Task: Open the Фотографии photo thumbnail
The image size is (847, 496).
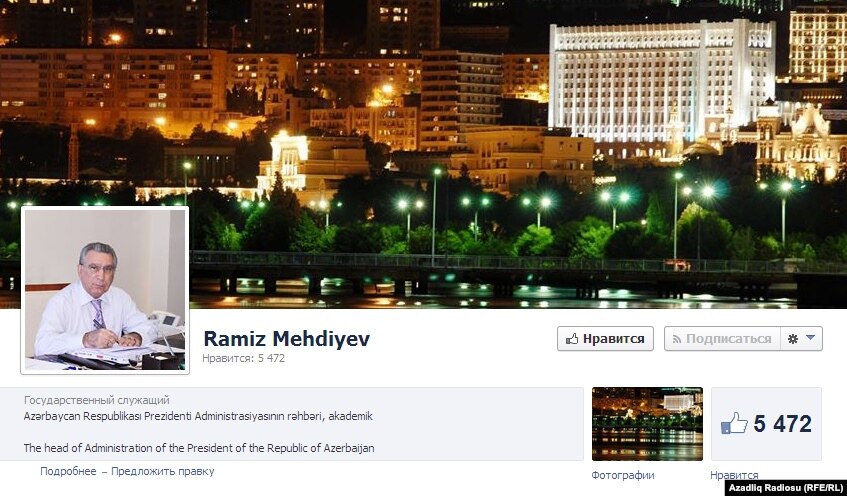Action: pyautogui.click(x=647, y=424)
